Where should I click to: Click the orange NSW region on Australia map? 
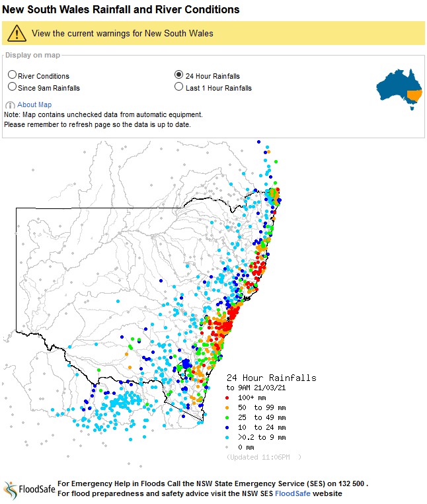[414, 96]
